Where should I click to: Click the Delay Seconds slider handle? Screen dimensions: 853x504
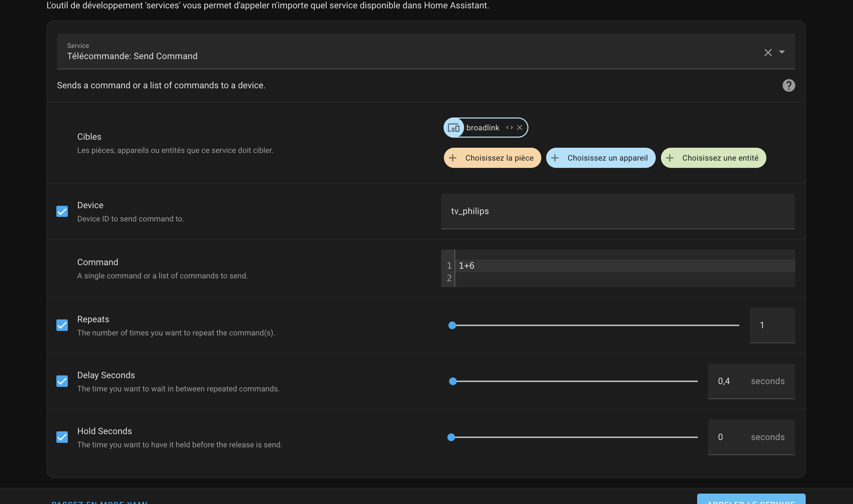click(453, 381)
